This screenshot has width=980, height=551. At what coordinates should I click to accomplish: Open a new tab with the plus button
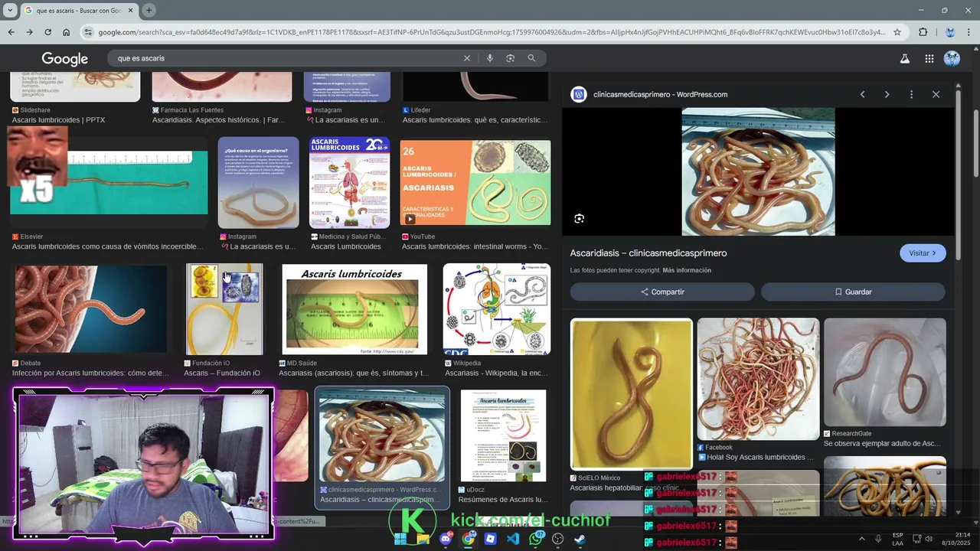click(149, 10)
